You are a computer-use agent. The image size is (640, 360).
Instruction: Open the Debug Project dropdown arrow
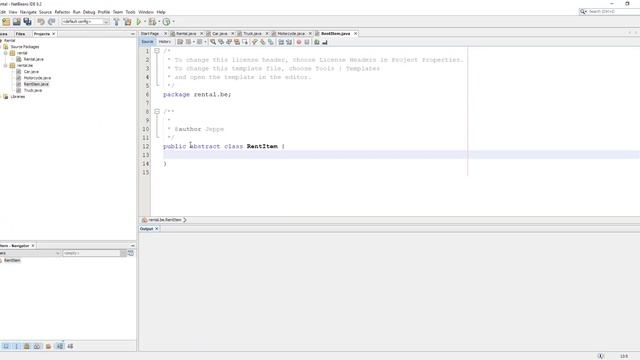(x=159, y=22)
